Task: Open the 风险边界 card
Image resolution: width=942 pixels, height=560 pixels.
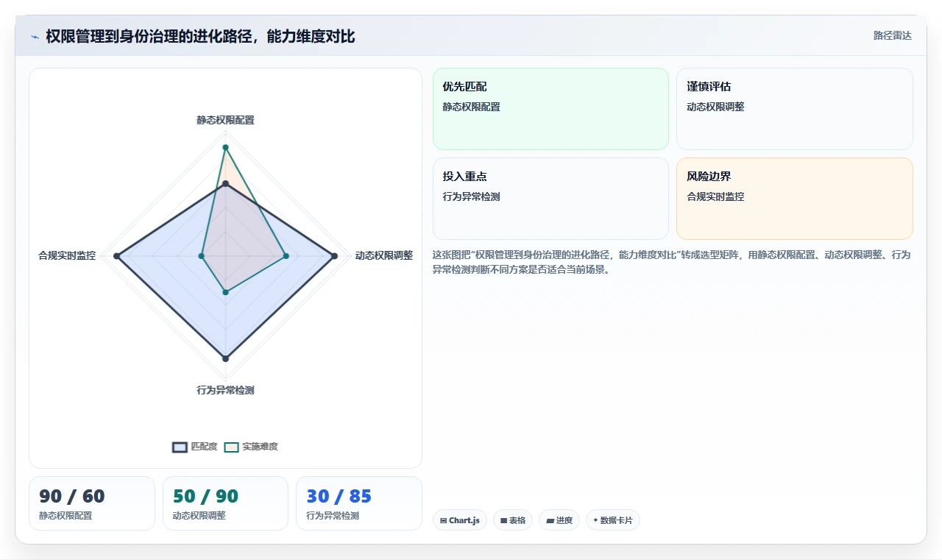Action: 795,199
